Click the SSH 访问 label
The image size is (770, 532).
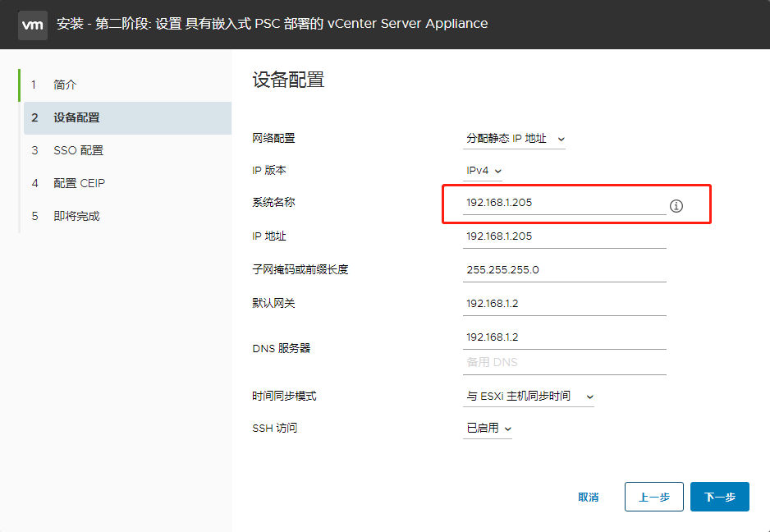point(275,429)
